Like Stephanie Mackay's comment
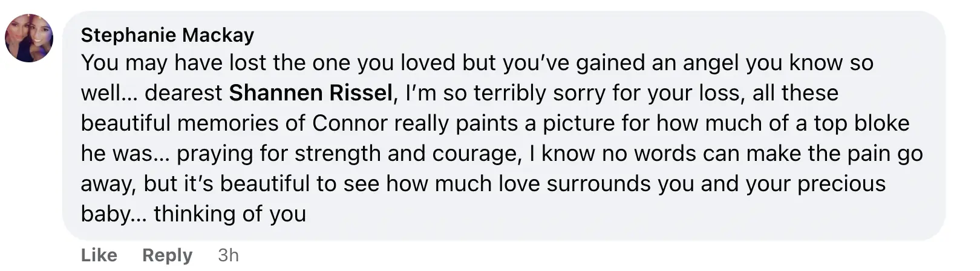The image size is (980, 271). coord(99,255)
